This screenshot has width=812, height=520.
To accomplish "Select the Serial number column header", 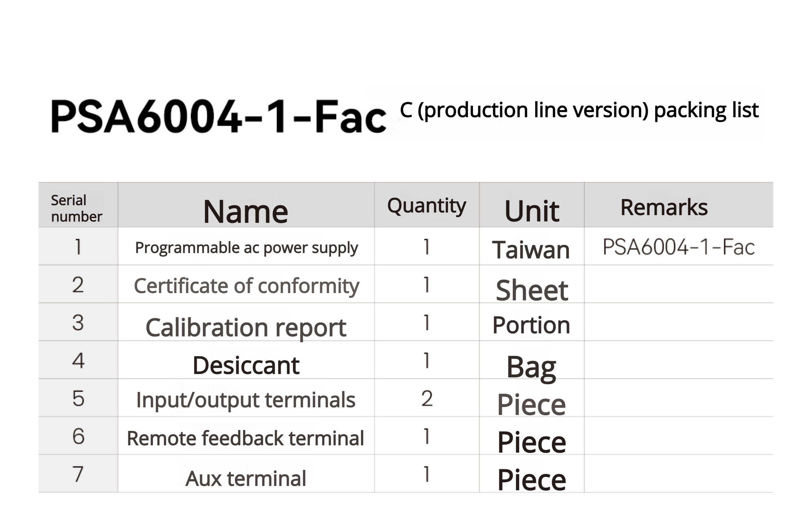I will 77,208.
